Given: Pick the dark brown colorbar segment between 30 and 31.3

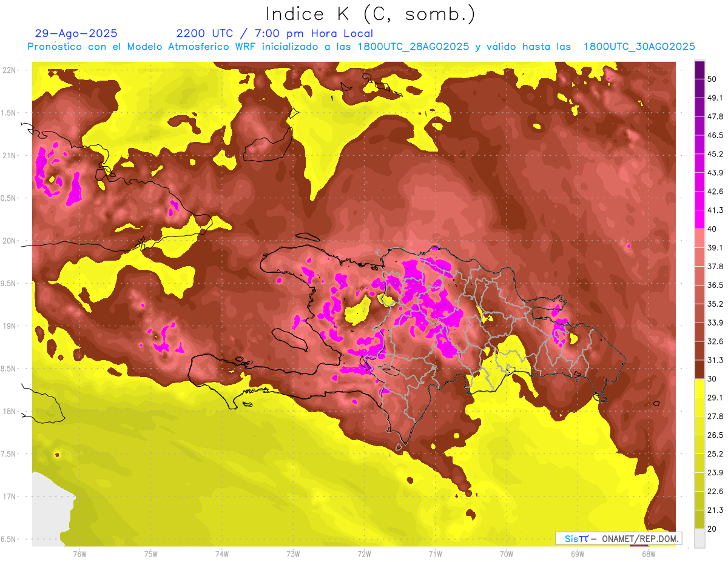Looking at the screenshot, I should tap(699, 369).
